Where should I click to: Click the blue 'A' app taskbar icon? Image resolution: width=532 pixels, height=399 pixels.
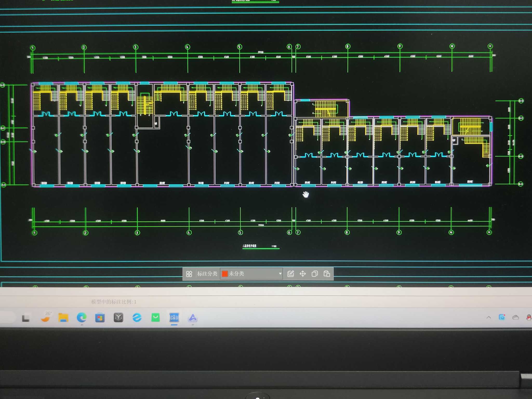(192, 318)
